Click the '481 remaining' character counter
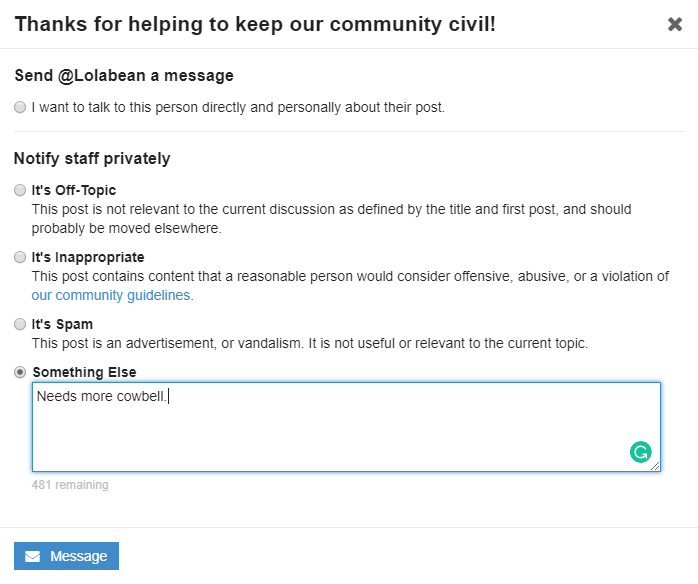The height and width of the screenshot is (584, 698). (x=70, y=485)
